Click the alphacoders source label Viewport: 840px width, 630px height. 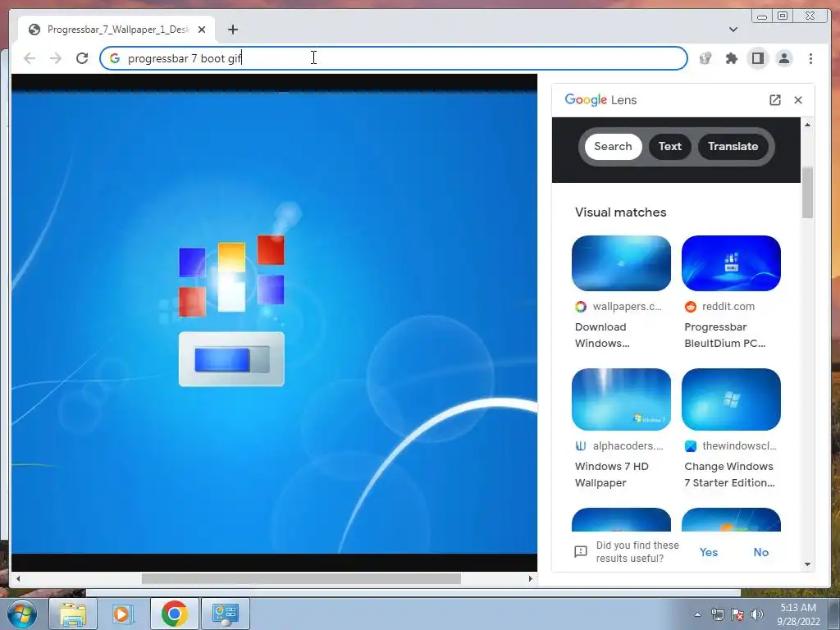(628, 445)
